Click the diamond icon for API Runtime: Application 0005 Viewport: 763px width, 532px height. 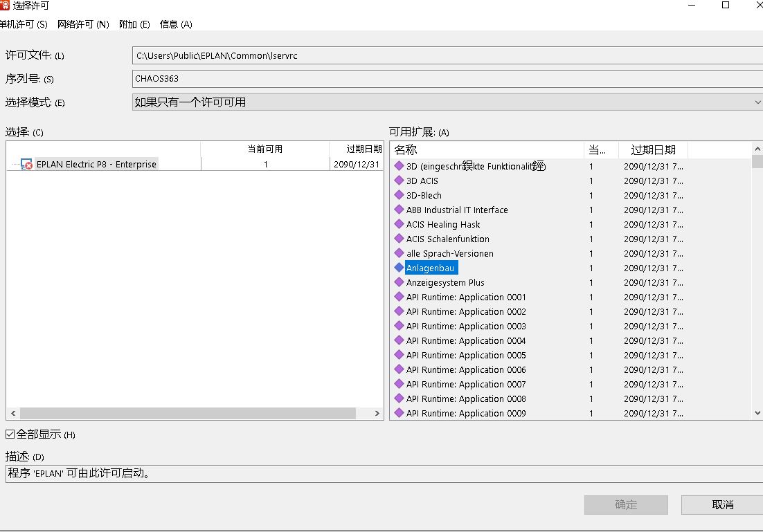tap(399, 355)
